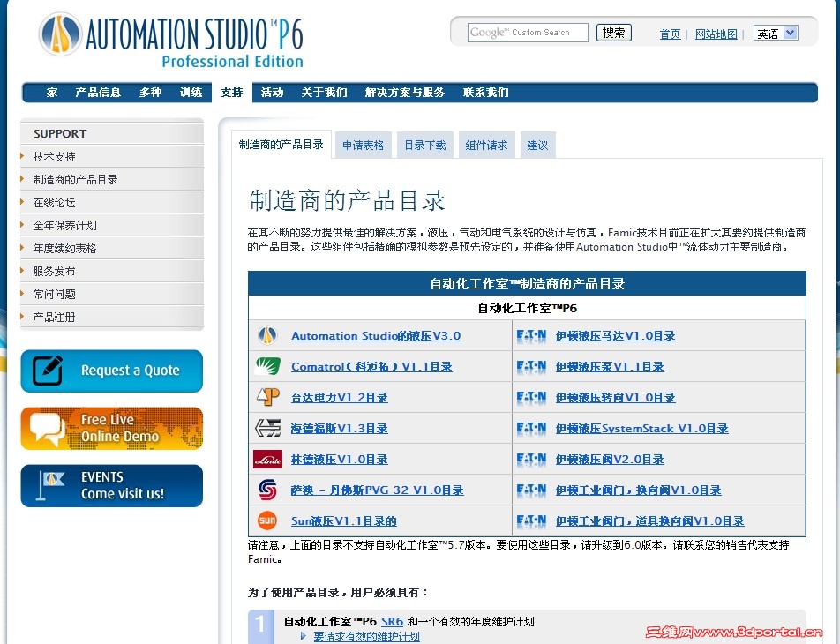Image resolution: width=840 pixels, height=644 pixels.
Task: Open Automation Studio的液压V3.0 link
Action: coord(376,336)
